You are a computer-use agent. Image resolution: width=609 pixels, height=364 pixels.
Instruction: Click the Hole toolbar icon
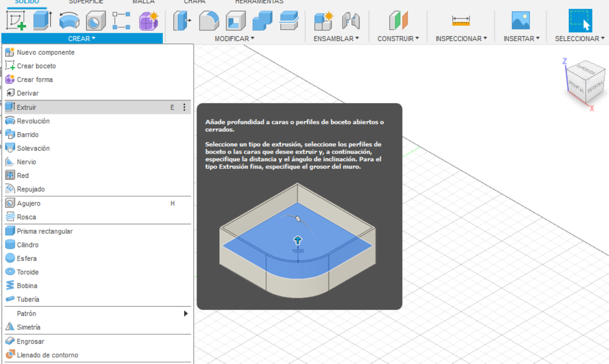pyautogui.click(x=96, y=20)
